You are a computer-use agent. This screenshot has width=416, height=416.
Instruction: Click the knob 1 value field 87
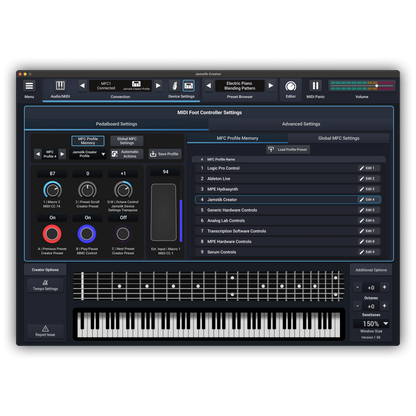click(x=52, y=174)
